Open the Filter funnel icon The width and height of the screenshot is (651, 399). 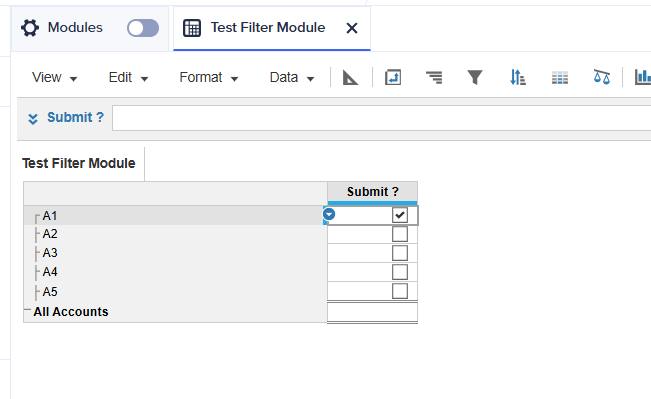475,77
